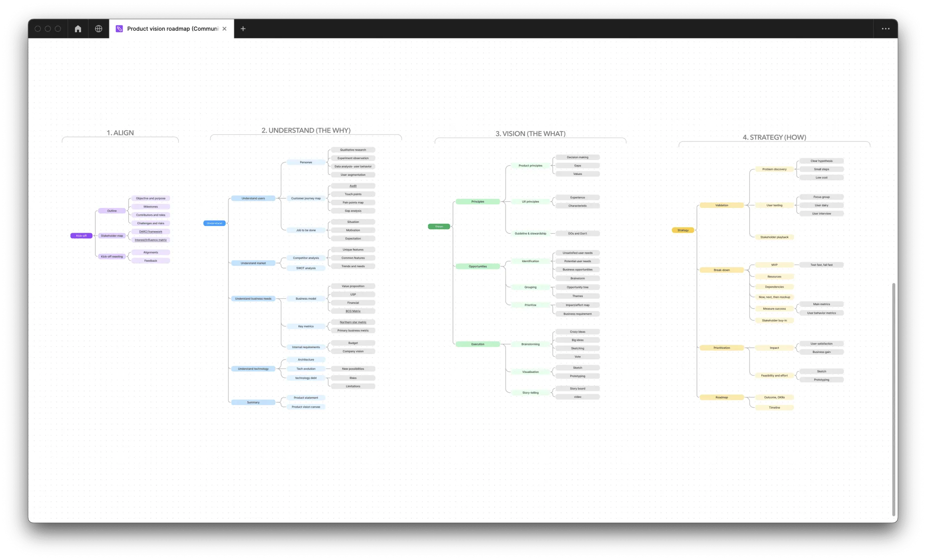The image size is (926, 560).
Task: Click the vertical scrollbar on right edge
Action: coord(893,400)
